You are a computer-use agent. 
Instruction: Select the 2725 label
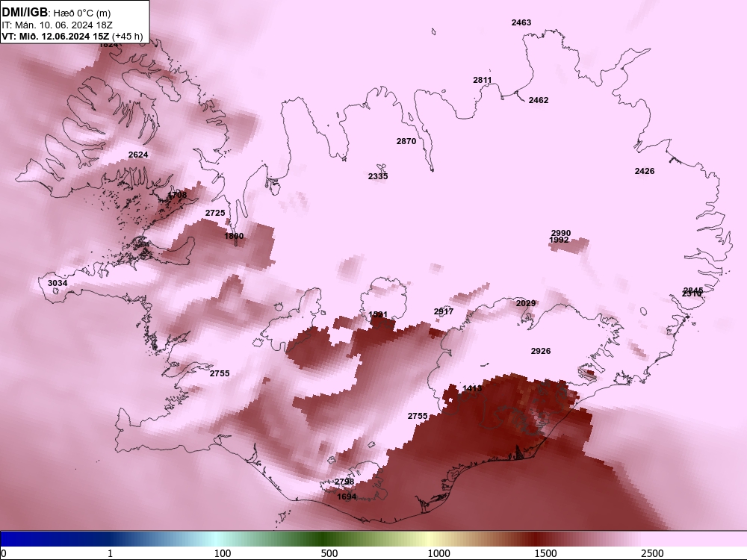point(215,213)
